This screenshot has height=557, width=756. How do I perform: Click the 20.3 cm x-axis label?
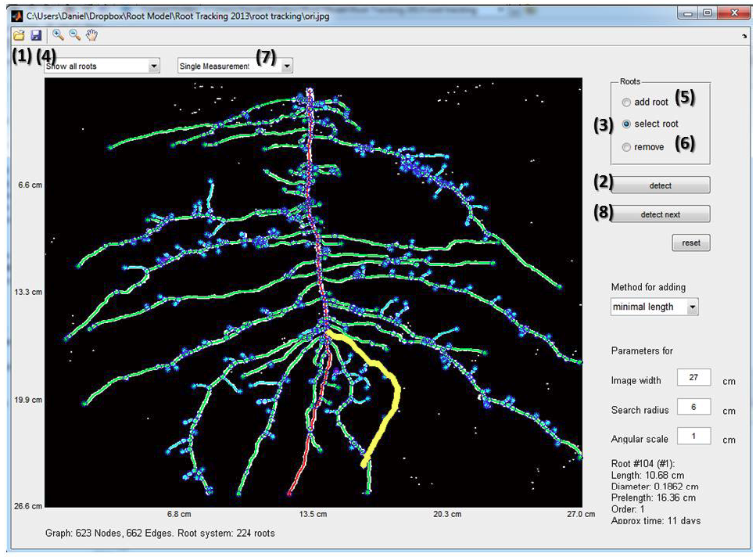pyautogui.click(x=447, y=514)
